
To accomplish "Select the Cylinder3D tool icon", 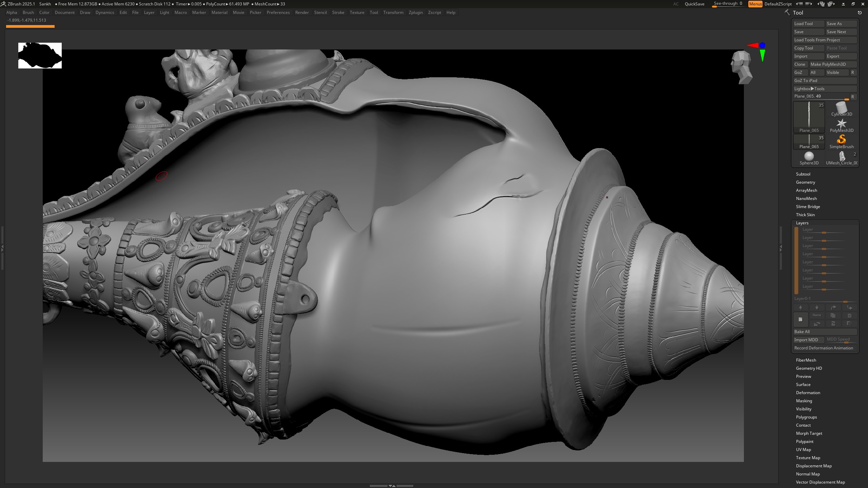I will pos(842,109).
